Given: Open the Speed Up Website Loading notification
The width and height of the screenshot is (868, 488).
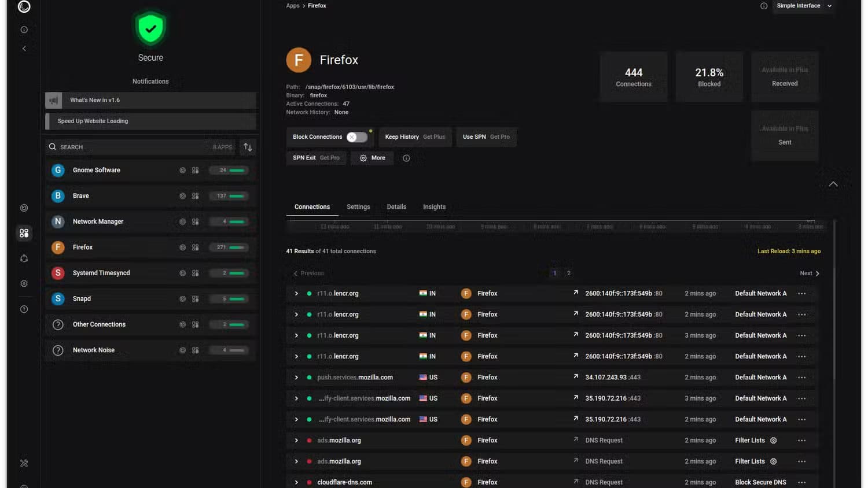Looking at the screenshot, I should 150,121.
